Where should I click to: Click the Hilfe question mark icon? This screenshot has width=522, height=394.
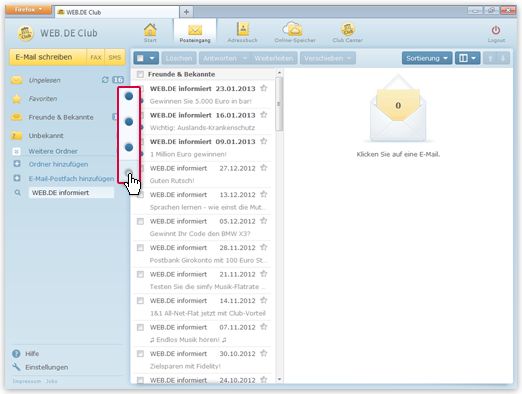click(16, 354)
